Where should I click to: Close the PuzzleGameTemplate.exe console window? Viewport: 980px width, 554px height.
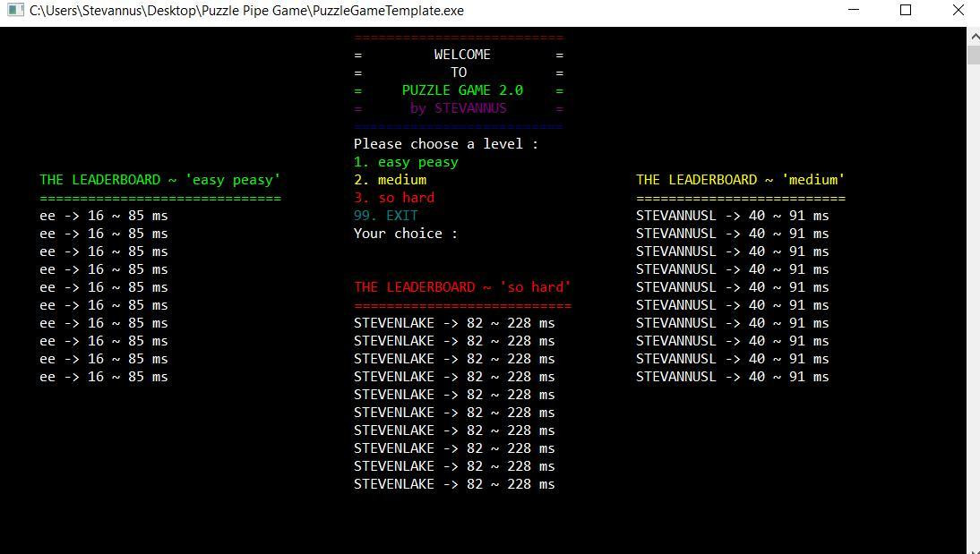[958, 10]
